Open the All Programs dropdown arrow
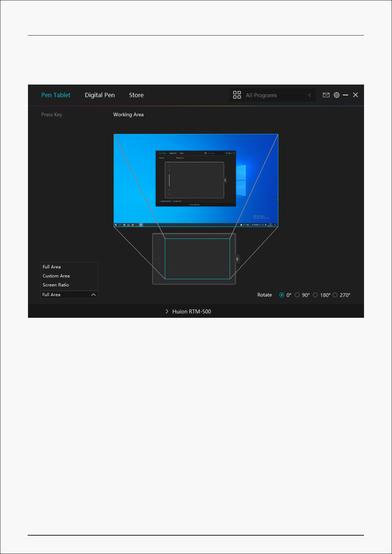The height and width of the screenshot is (554, 392). [x=309, y=95]
